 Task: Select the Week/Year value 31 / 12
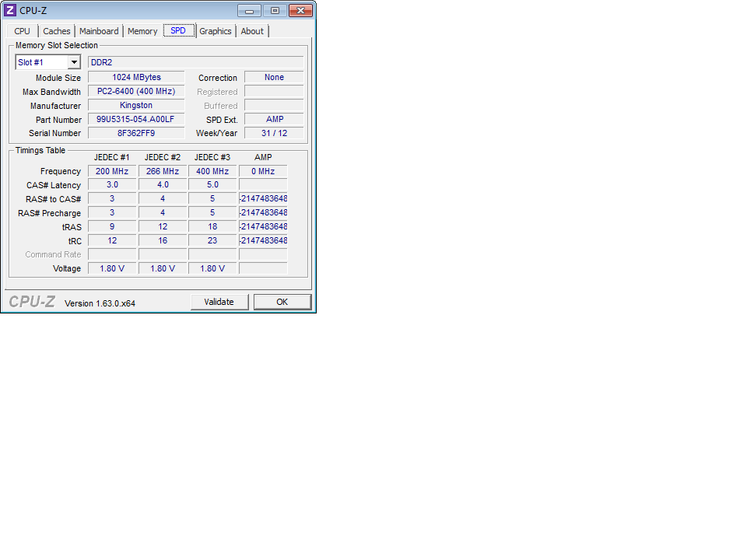[x=274, y=133]
